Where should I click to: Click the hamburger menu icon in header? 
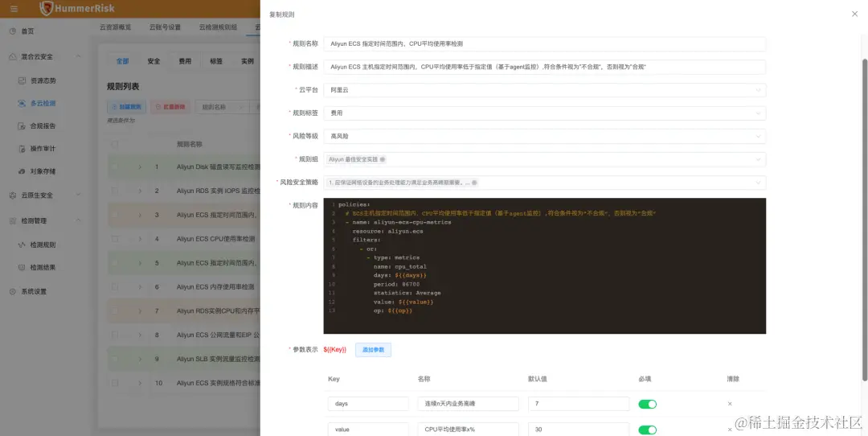[14, 9]
